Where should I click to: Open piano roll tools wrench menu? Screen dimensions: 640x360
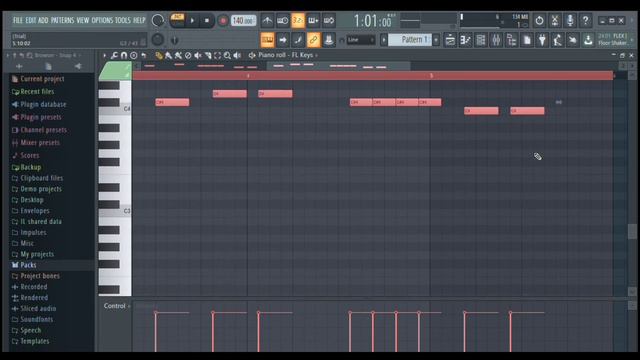tap(114, 55)
